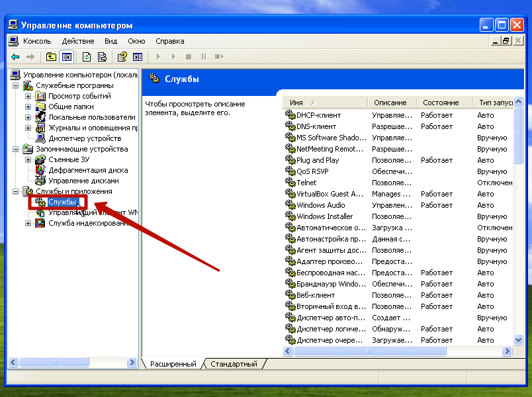Image resolution: width=532 pixels, height=397 pixels.
Task: Click the Telnet service row
Action: coord(306,183)
